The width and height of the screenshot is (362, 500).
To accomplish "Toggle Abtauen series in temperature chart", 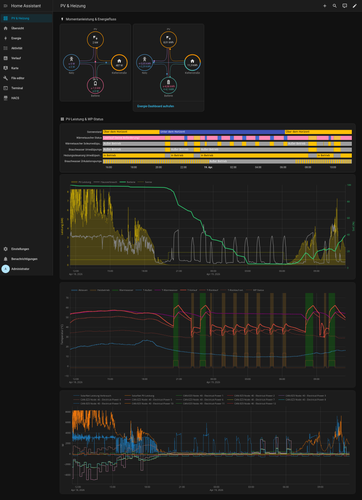I will [79, 290].
